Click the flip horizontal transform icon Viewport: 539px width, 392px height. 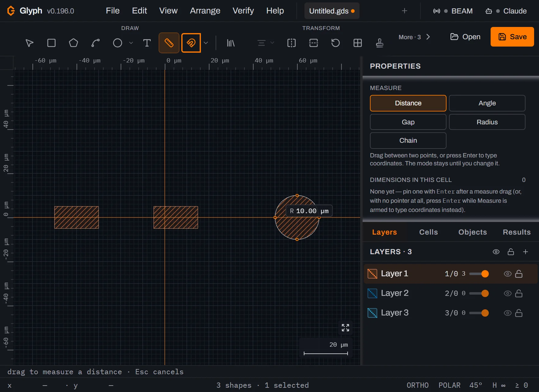(292, 43)
